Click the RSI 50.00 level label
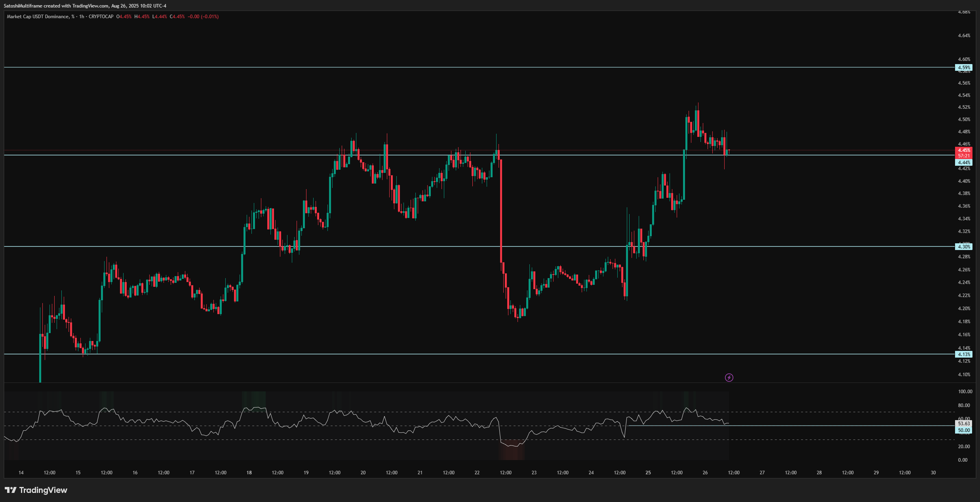The width and height of the screenshot is (980, 502). 964,430
